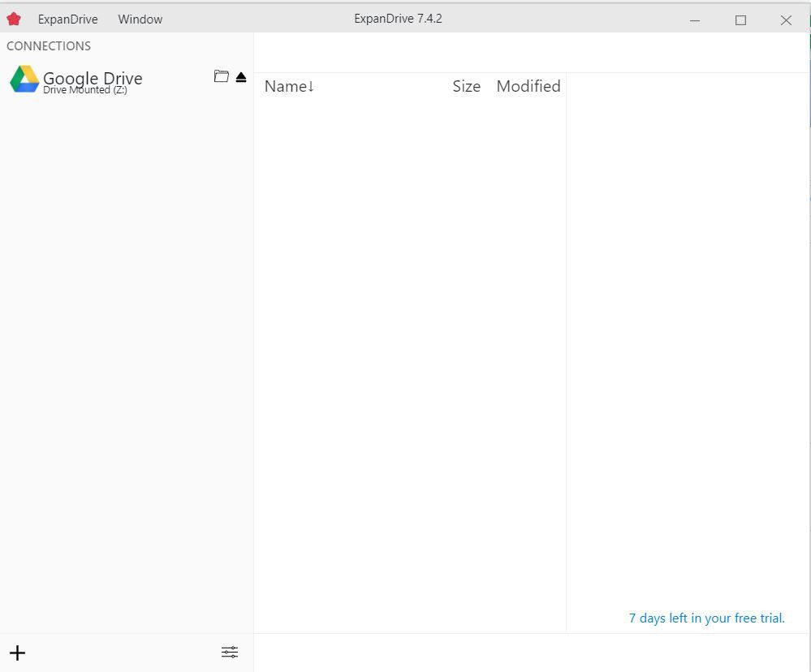The image size is (811, 672).
Task: Sort files by Name column
Action: tap(289, 86)
